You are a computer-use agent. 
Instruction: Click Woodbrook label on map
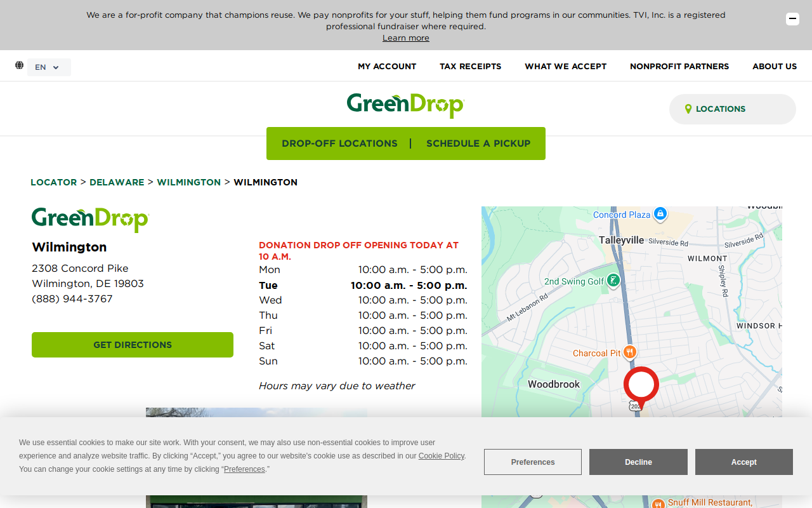tap(554, 384)
